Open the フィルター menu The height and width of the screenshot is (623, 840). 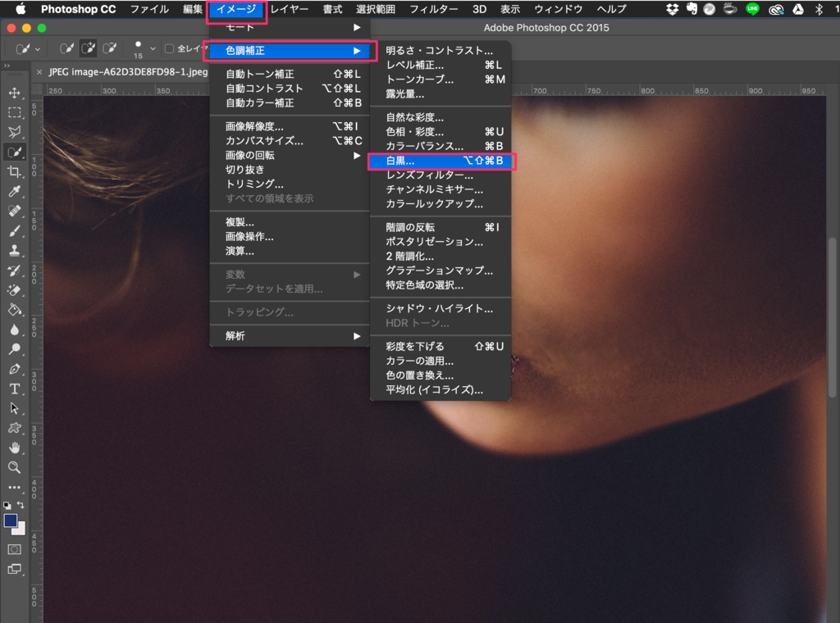tap(433, 9)
